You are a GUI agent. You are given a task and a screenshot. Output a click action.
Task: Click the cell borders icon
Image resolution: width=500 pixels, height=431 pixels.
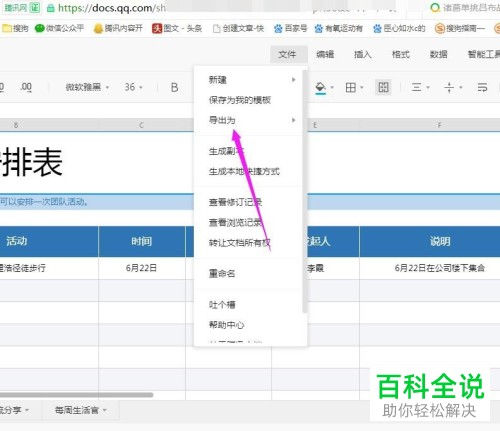[x=351, y=87]
